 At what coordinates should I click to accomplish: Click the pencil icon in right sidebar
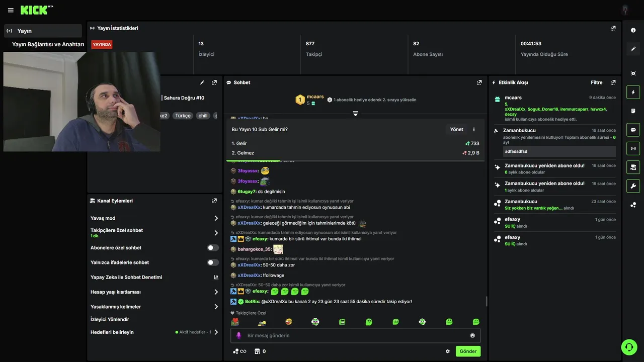pos(633,49)
